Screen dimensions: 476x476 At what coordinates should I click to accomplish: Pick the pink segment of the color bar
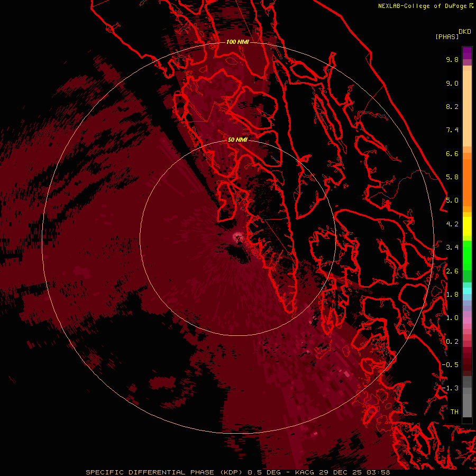pos(467,321)
